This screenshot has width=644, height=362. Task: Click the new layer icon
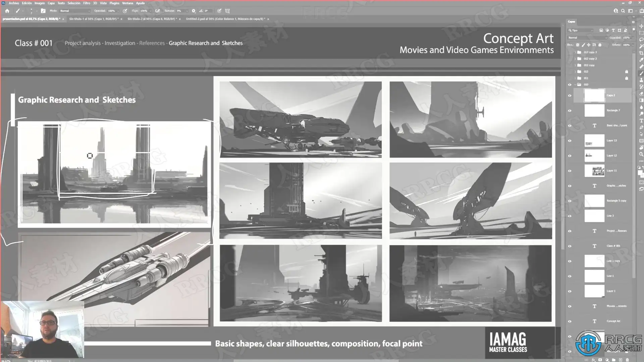[x=620, y=360]
